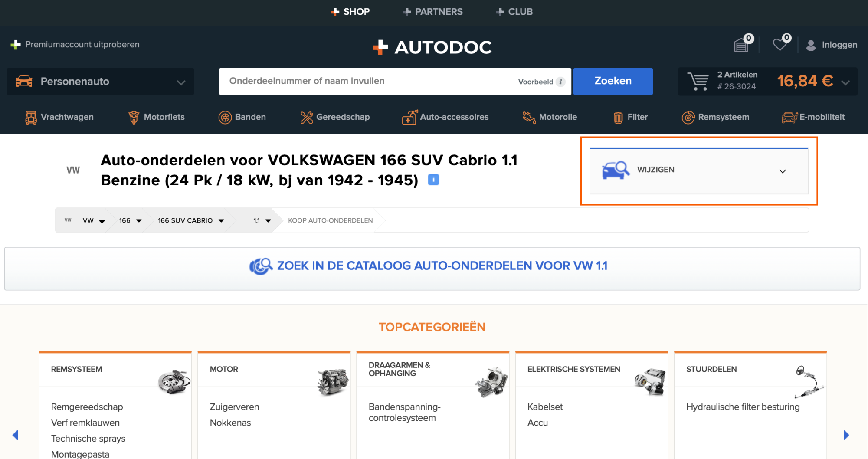Screen dimensions: 868x459
Task: Click the brake disc Remsysteem category image
Action: (x=174, y=381)
